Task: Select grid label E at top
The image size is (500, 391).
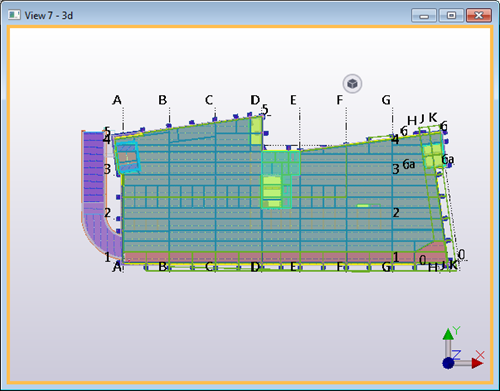Action: coord(293,100)
